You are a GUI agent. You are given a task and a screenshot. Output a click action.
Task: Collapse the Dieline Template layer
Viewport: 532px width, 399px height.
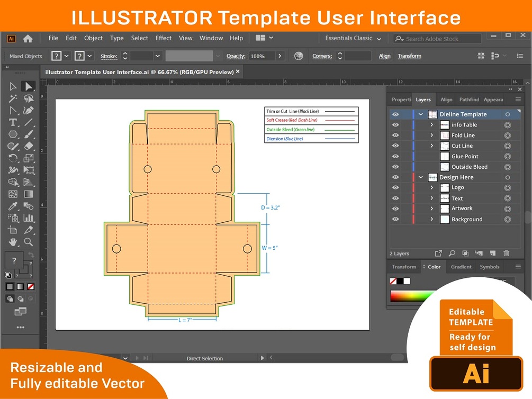pyautogui.click(x=421, y=114)
